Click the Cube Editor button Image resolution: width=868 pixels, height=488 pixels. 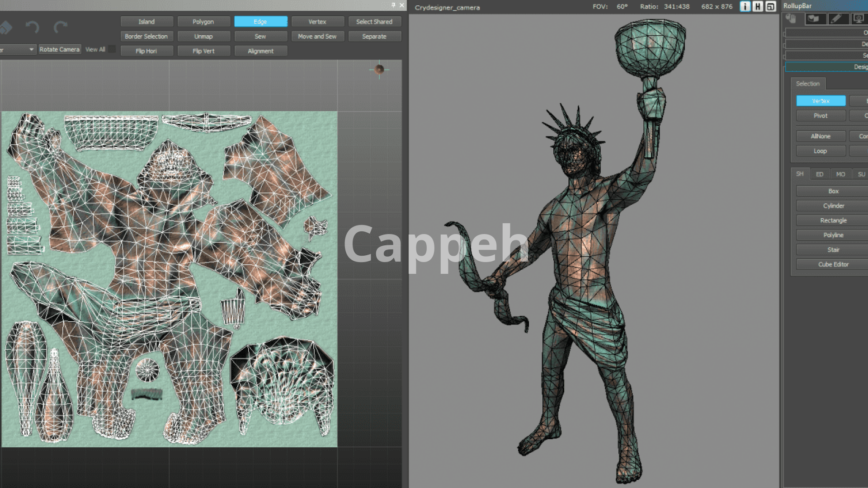tap(833, 264)
